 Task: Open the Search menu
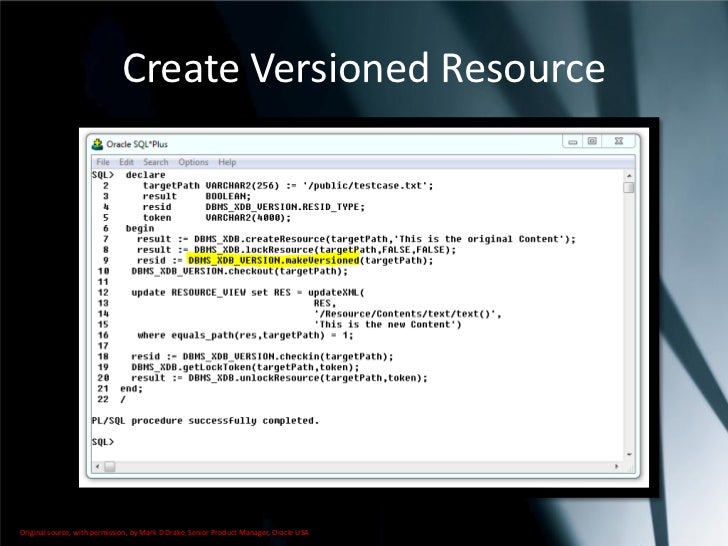(x=156, y=162)
